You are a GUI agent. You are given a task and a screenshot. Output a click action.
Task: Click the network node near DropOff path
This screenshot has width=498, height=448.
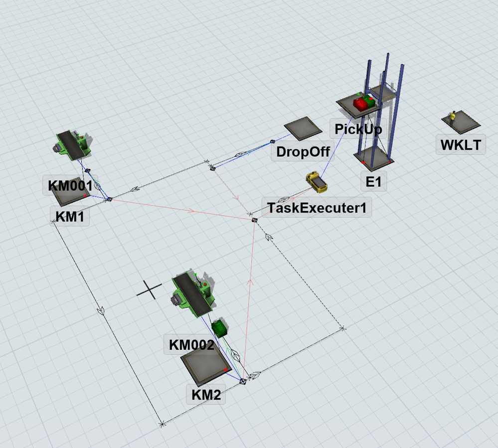pyautogui.click(x=213, y=168)
